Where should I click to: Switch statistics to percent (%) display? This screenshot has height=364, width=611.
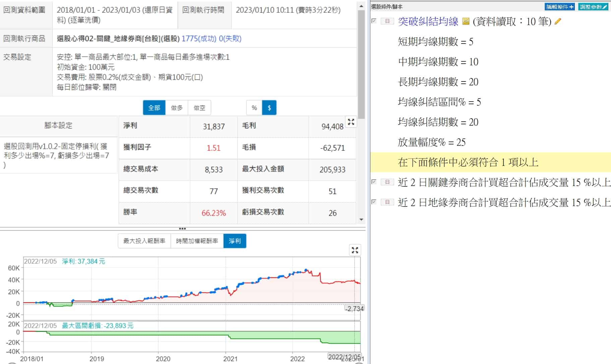(254, 108)
